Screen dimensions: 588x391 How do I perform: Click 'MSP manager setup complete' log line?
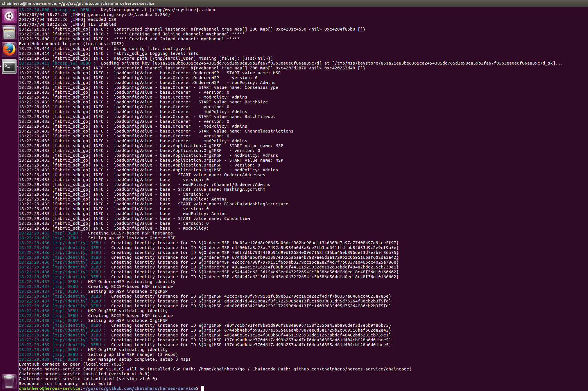(139, 359)
